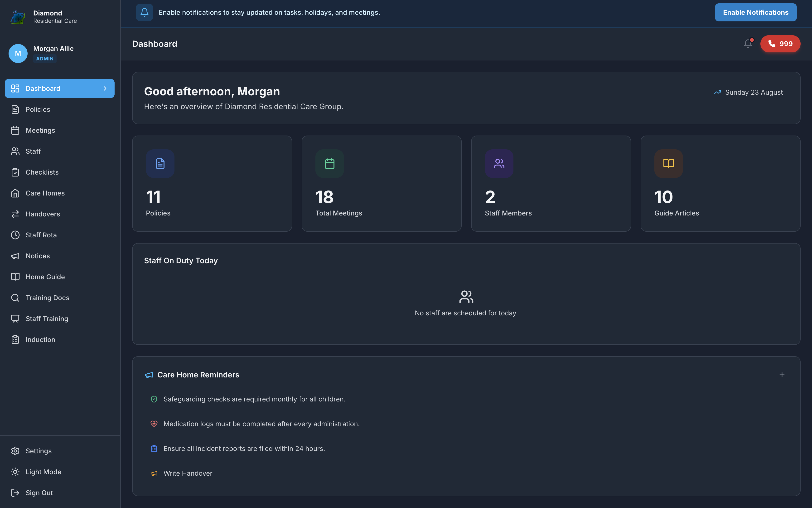The height and width of the screenshot is (508, 812).
Task: Click 'Staff On Duty Today' heading
Action: [x=181, y=261]
